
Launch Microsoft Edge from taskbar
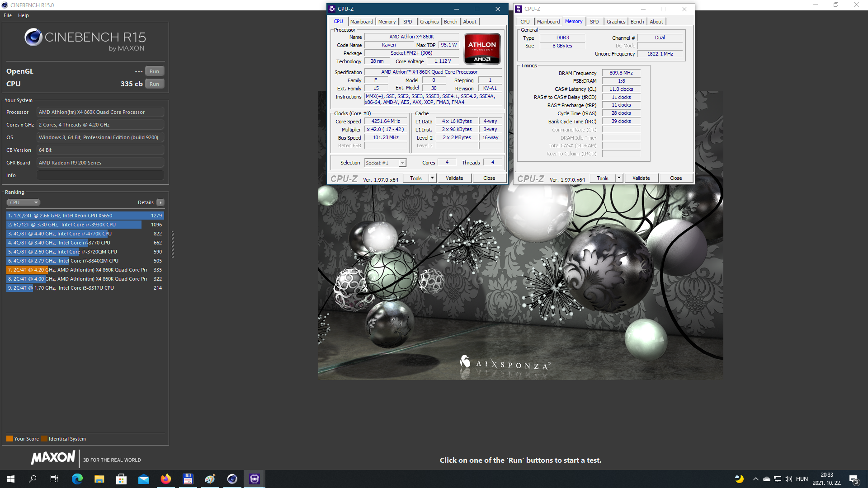77,479
